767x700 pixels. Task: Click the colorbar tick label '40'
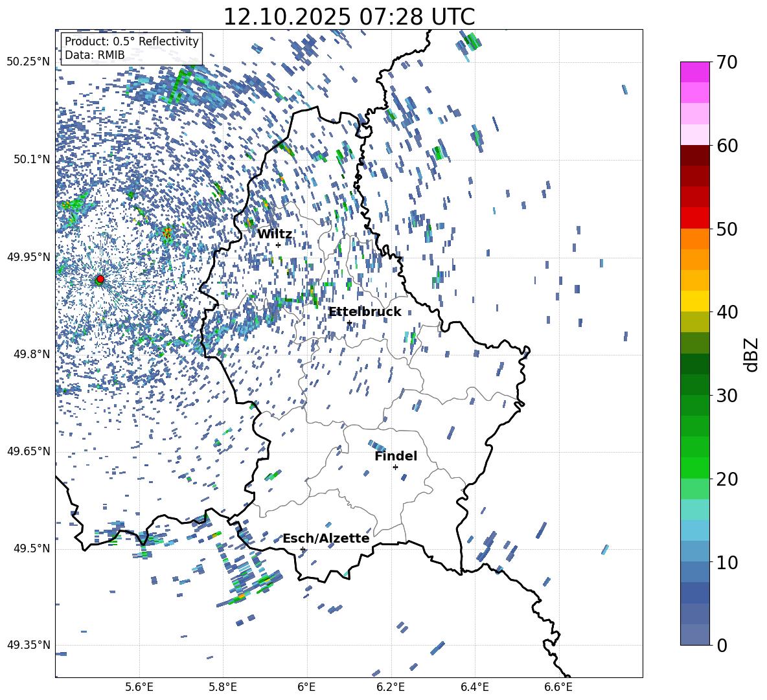click(727, 312)
